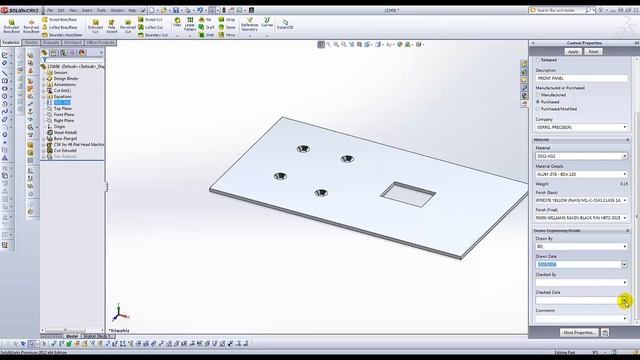Screen dimensions: 640x360
Task: Open the Drawn Date calendar dropdown
Action: point(624,264)
